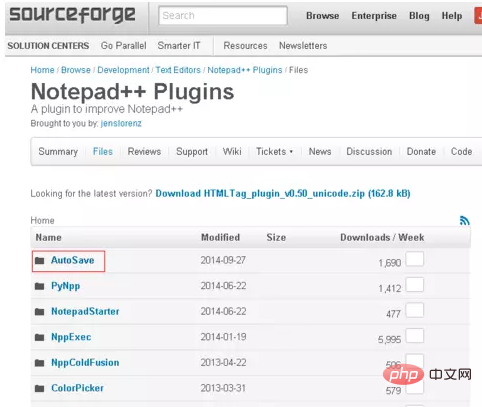Open the jenslorenz author profile link
The width and height of the screenshot is (482, 407).
[x=121, y=123]
